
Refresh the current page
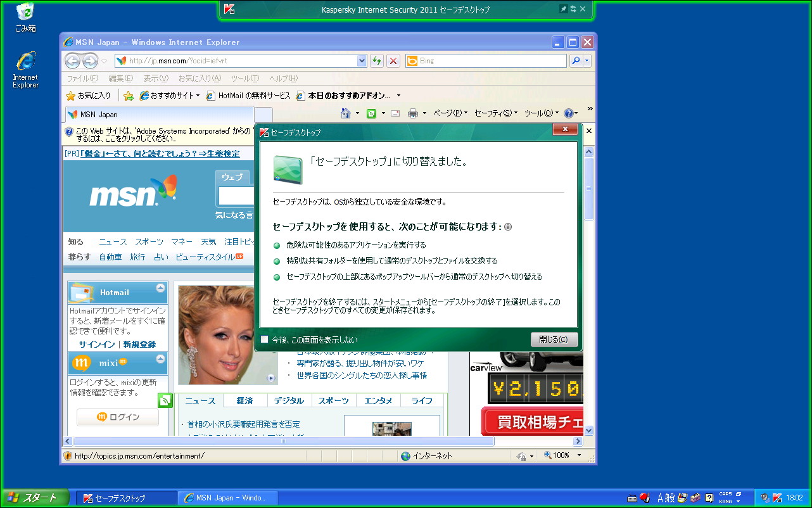point(376,60)
